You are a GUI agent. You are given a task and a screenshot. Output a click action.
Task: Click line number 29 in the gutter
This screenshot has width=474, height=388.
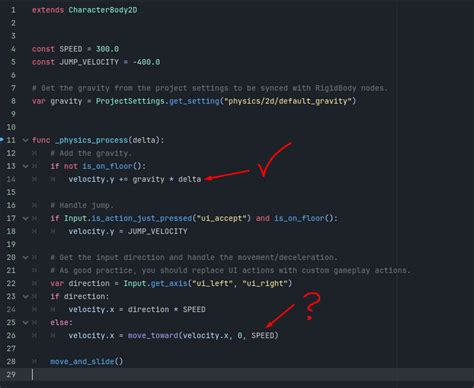coord(11,375)
